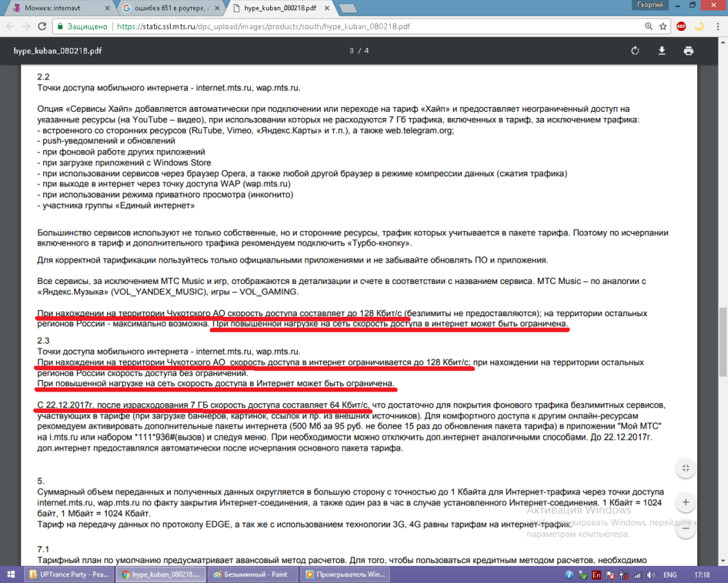Open volume speaker tray icon
The image size is (728, 583).
(651, 575)
